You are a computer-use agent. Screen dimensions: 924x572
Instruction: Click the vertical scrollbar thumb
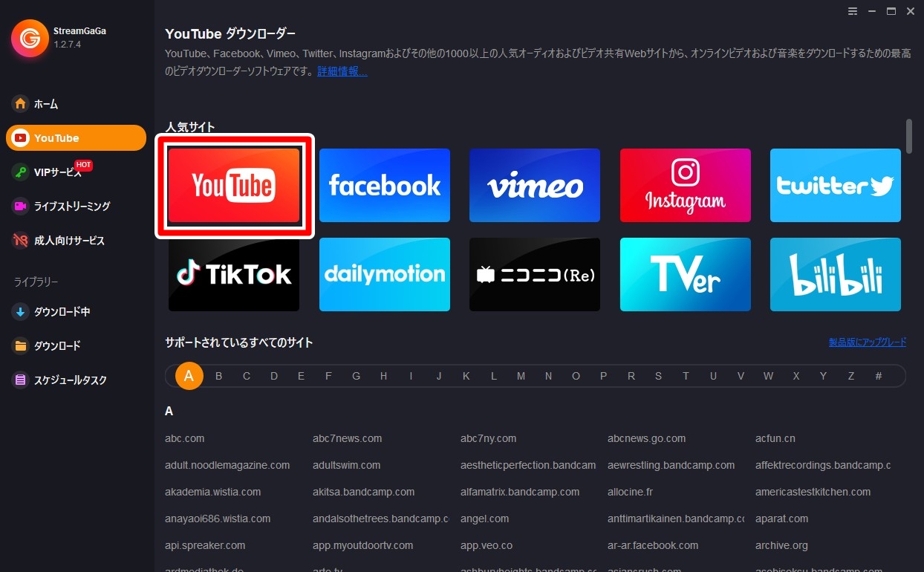[x=909, y=136]
